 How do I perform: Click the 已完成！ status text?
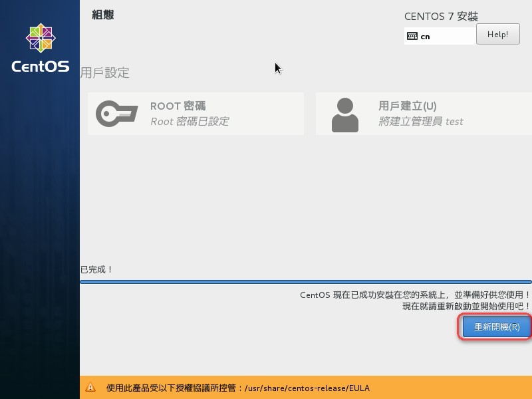pos(96,269)
